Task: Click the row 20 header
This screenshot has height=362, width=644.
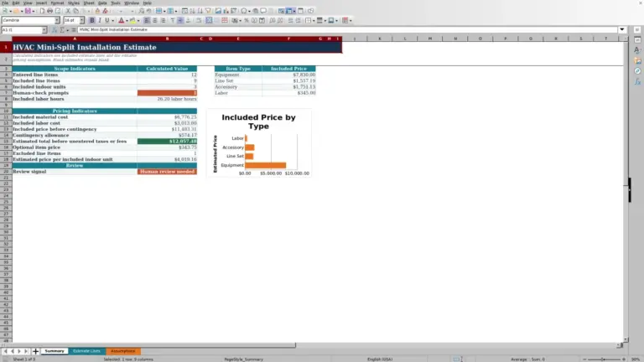Action: coord(6,172)
